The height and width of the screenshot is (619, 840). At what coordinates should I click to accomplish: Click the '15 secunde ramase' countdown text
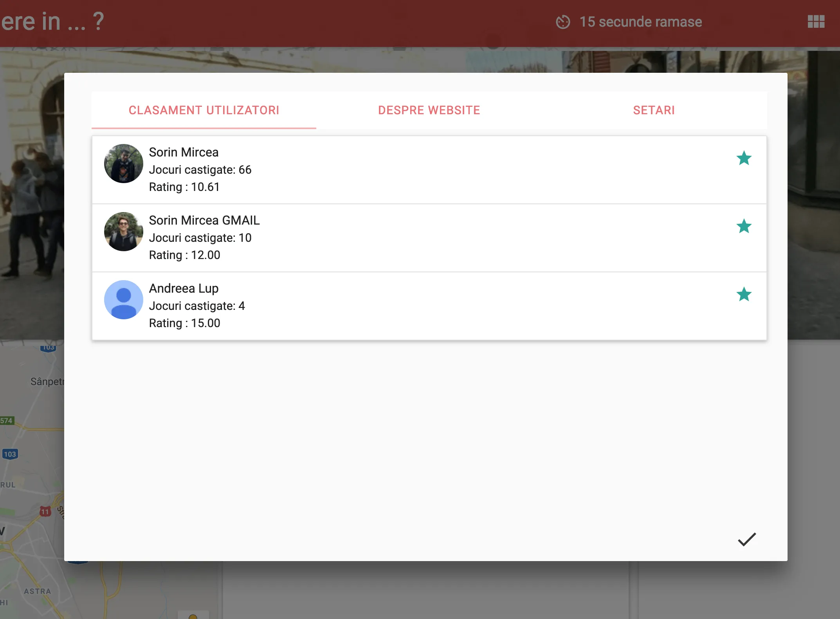[640, 22]
